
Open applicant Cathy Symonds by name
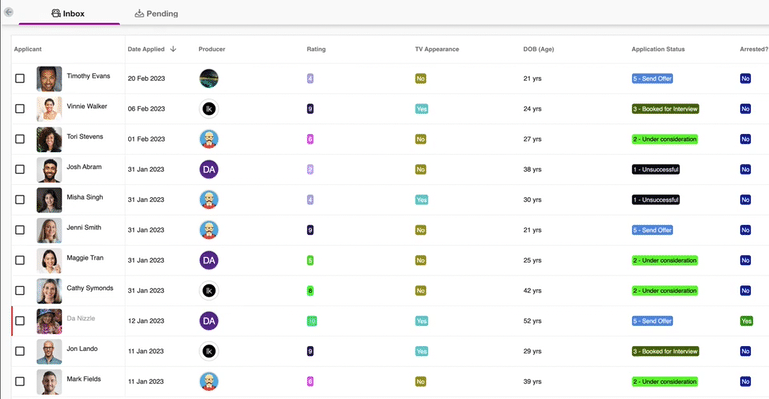[x=90, y=288]
